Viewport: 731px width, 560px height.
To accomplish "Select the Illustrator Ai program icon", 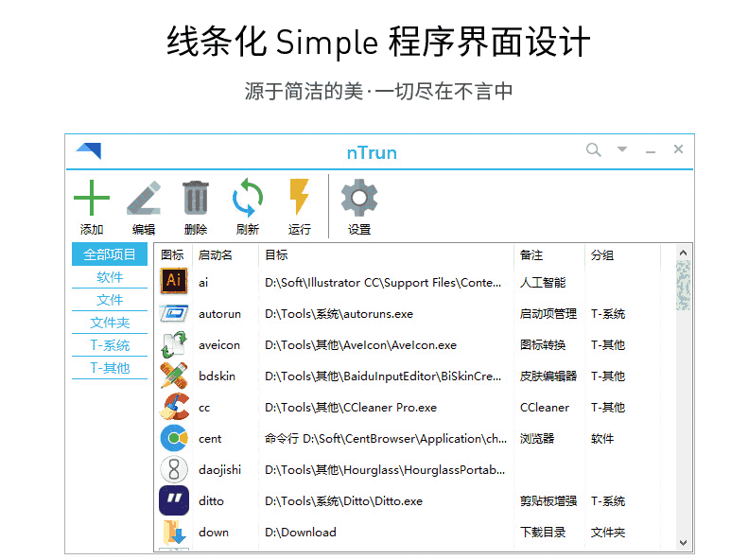I will (174, 281).
